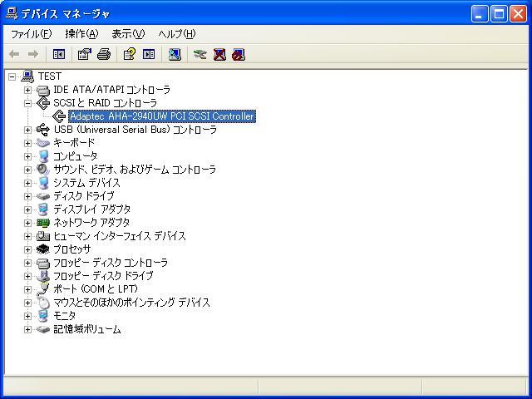Click the mouse category icon
Viewport: 532px width, 399px height.
43,303
